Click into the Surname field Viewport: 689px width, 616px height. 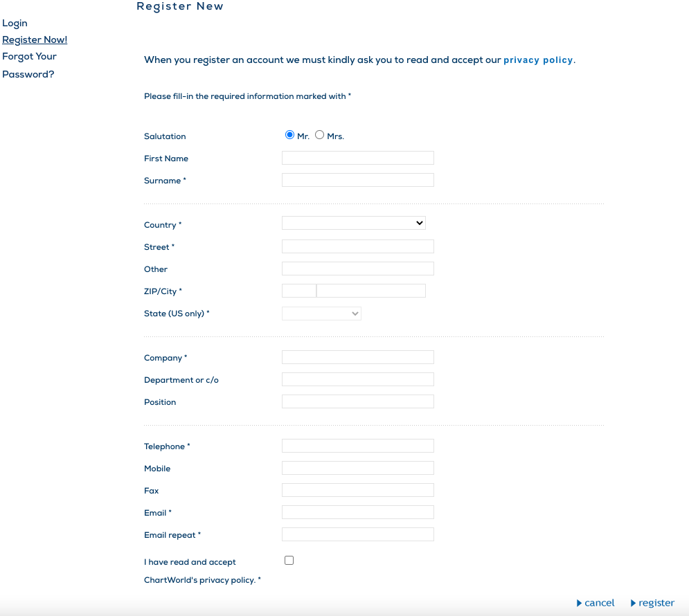click(357, 180)
